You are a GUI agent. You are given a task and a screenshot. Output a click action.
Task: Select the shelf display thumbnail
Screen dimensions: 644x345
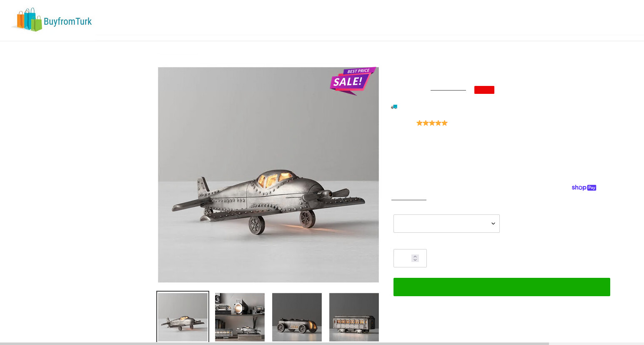[240, 317]
